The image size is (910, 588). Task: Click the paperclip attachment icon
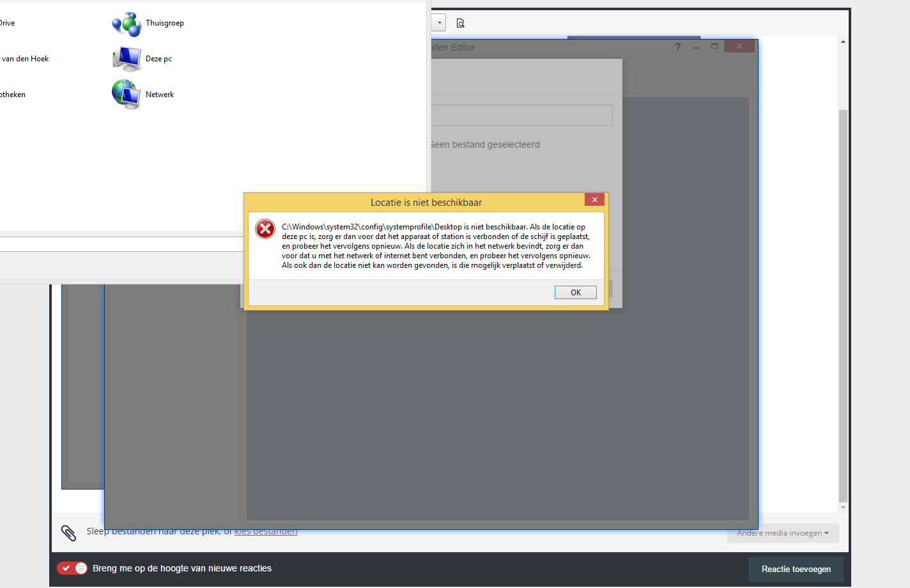tap(68, 533)
